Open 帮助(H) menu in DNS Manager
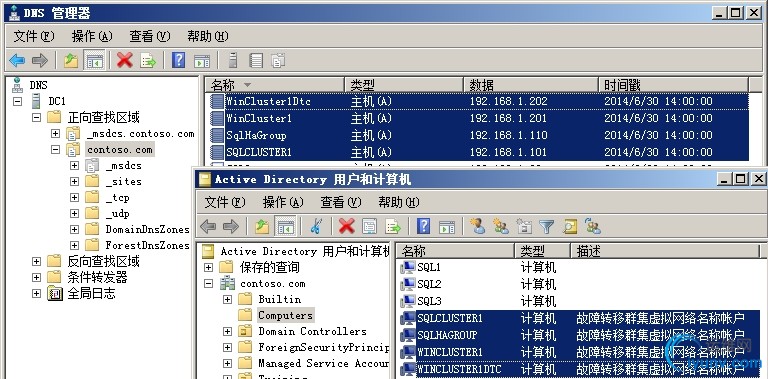 [x=208, y=36]
